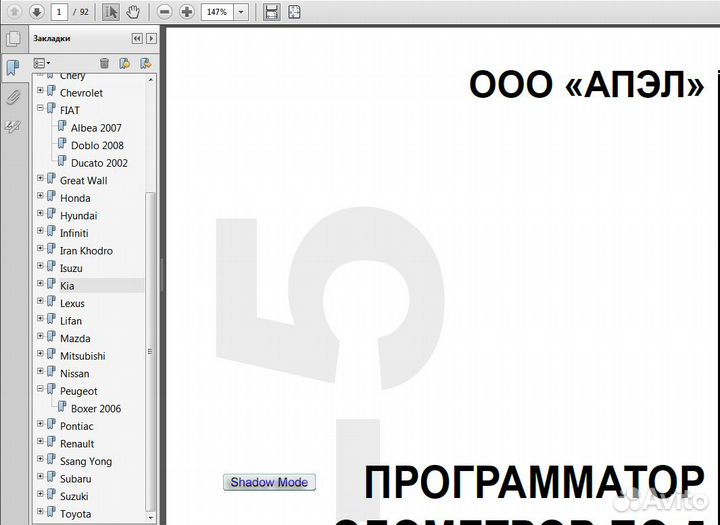The height and width of the screenshot is (525, 720).
Task: Open the Attachments paperclip panel
Action: pyautogui.click(x=13, y=97)
